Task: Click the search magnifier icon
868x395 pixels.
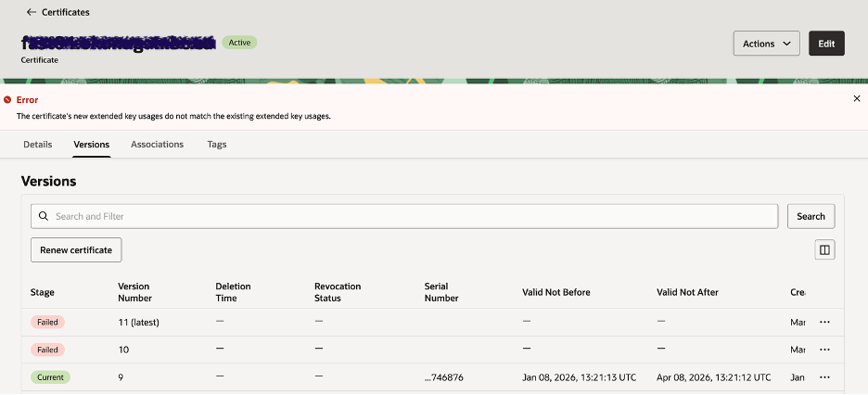Action: coord(44,216)
